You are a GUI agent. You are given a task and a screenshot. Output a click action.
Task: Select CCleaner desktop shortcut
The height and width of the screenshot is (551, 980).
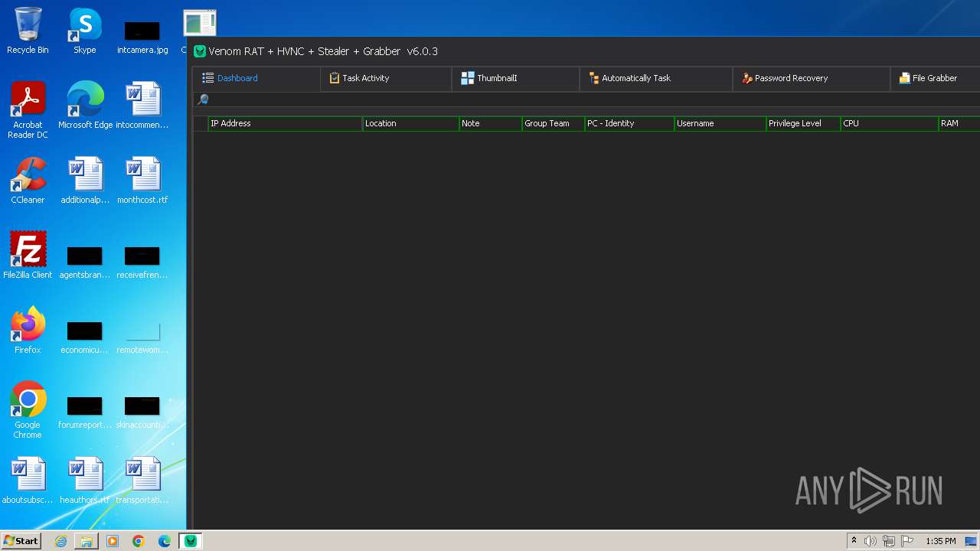[x=28, y=181]
